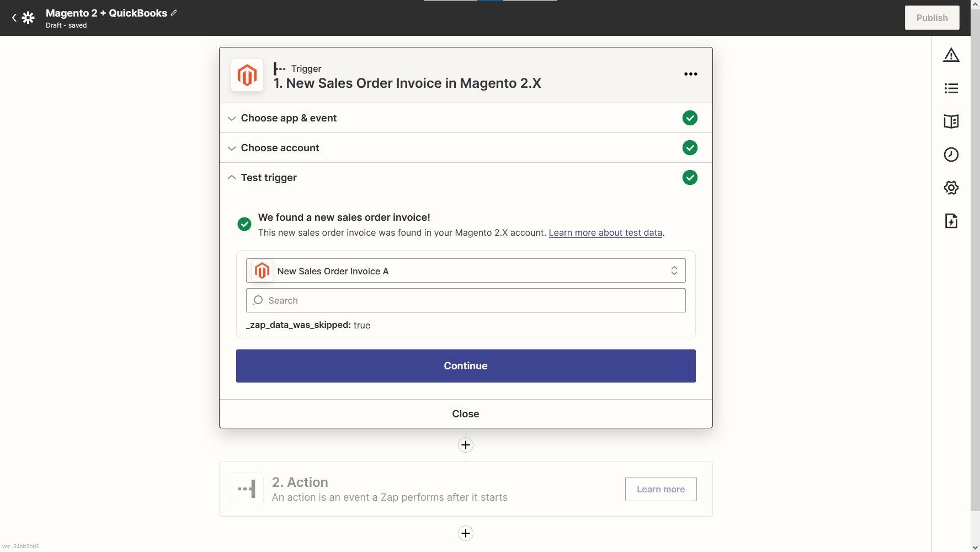The width and height of the screenshot is (980, 552).
Task: Select the 2. Action step card
Action: (x=466, y=489)
